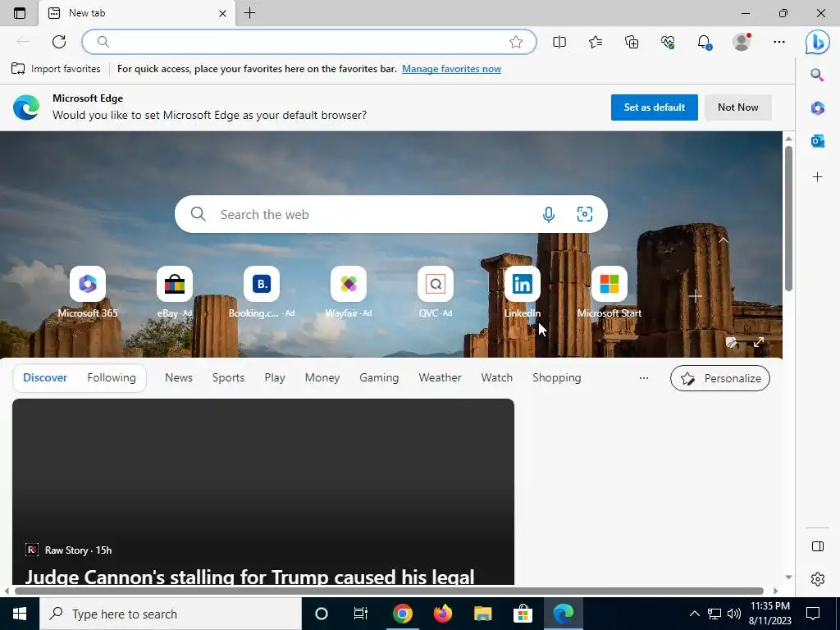Open Wayfair quick link tile
The width and height of the screenshot is (840, 630).
click(348, 292)
